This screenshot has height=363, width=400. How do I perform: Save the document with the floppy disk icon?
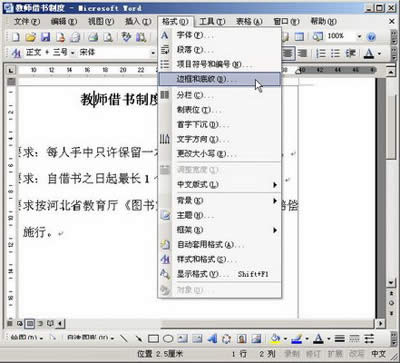(x=45, y=37)
